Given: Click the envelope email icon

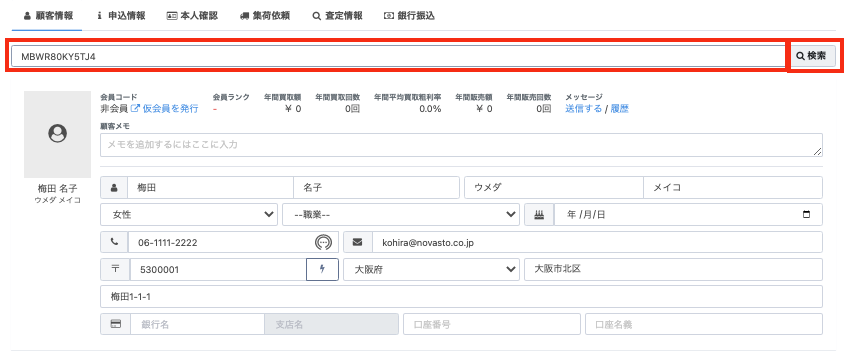Looking at the screenshot, I should [358, 242].
